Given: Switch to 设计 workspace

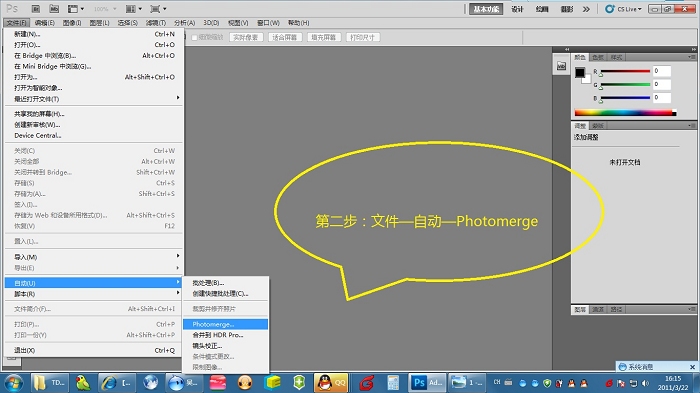Looking at the screenshot, I should 517,9.
